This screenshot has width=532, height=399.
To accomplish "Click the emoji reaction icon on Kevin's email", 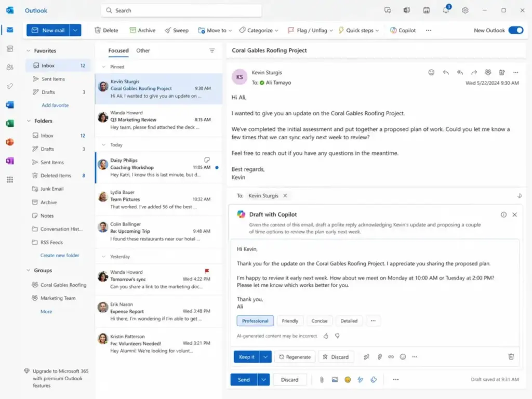I will pos(431,72).
